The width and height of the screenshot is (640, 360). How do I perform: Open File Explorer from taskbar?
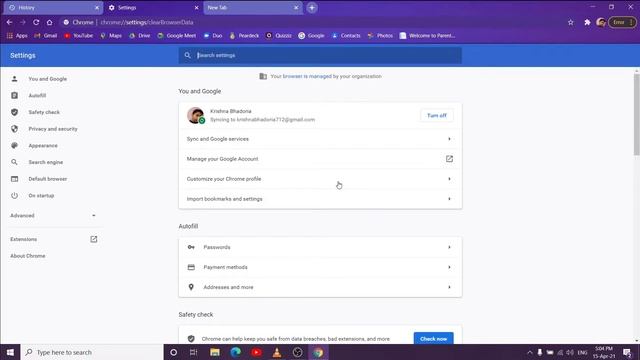pyautogui.click(x=215, y=352)
